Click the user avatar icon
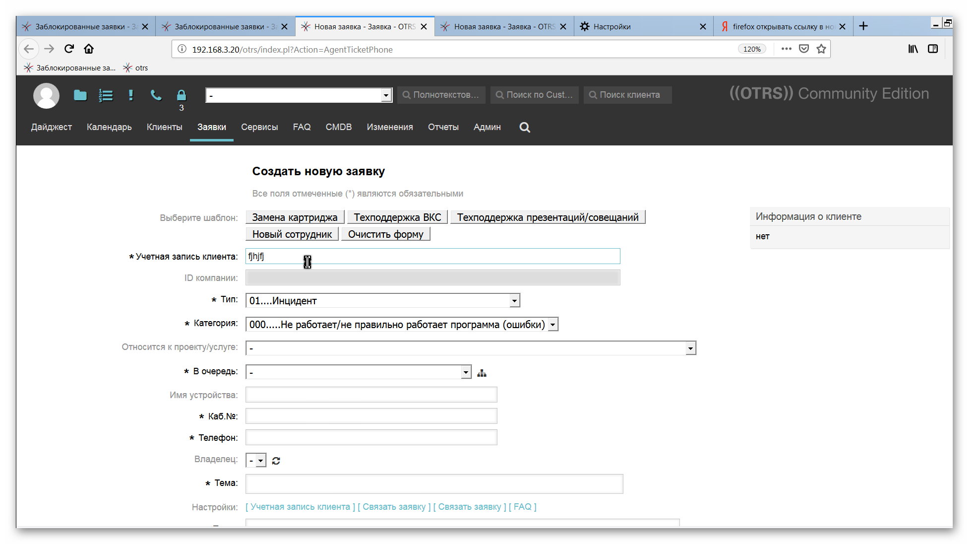Screen dimensions: 980x544 click(46, 95)
